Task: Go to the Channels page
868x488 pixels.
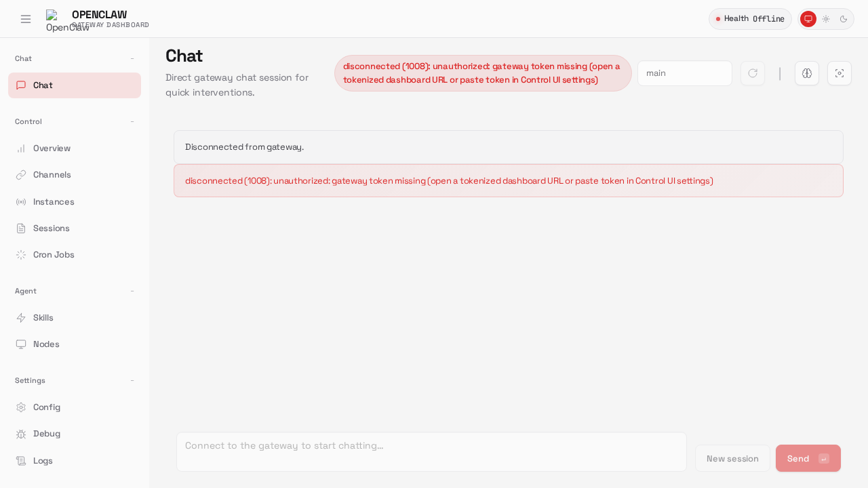Action: 52,175
